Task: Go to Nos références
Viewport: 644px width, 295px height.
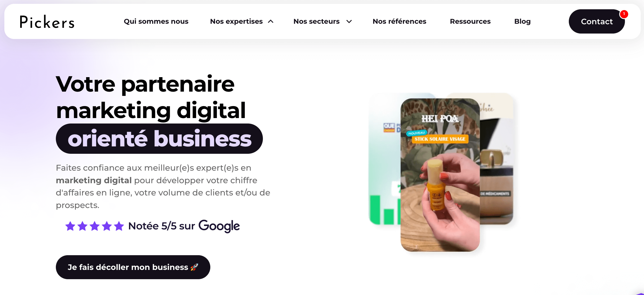Action: click(399, 21)
